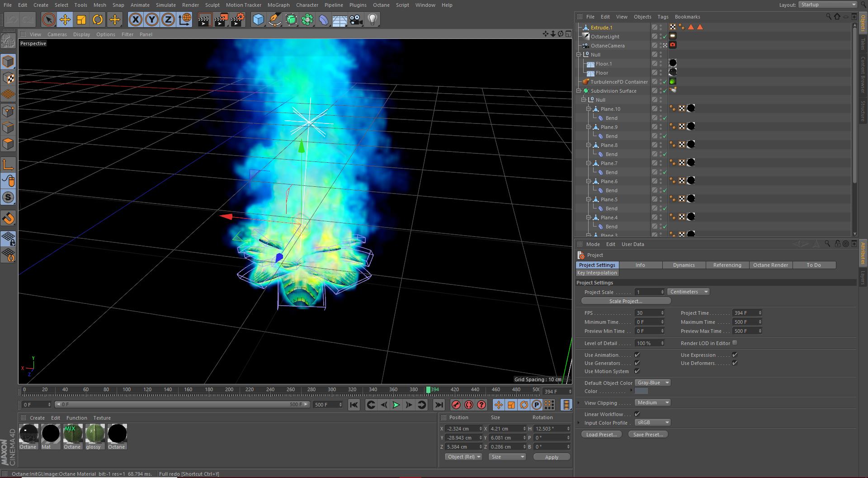868x478 pixels.
Task: Enable Render LOD in Editor
Action: 735,343
